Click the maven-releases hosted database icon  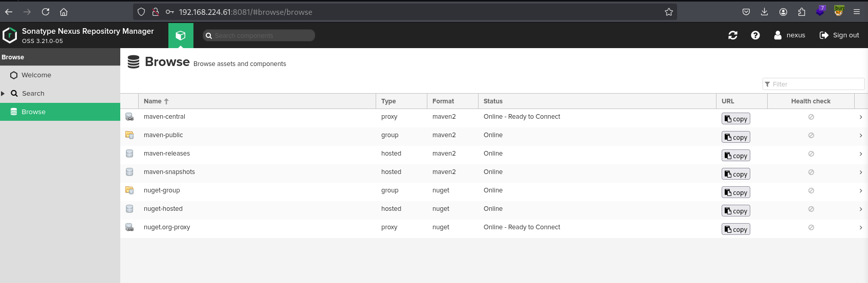[x=129, y=154]
